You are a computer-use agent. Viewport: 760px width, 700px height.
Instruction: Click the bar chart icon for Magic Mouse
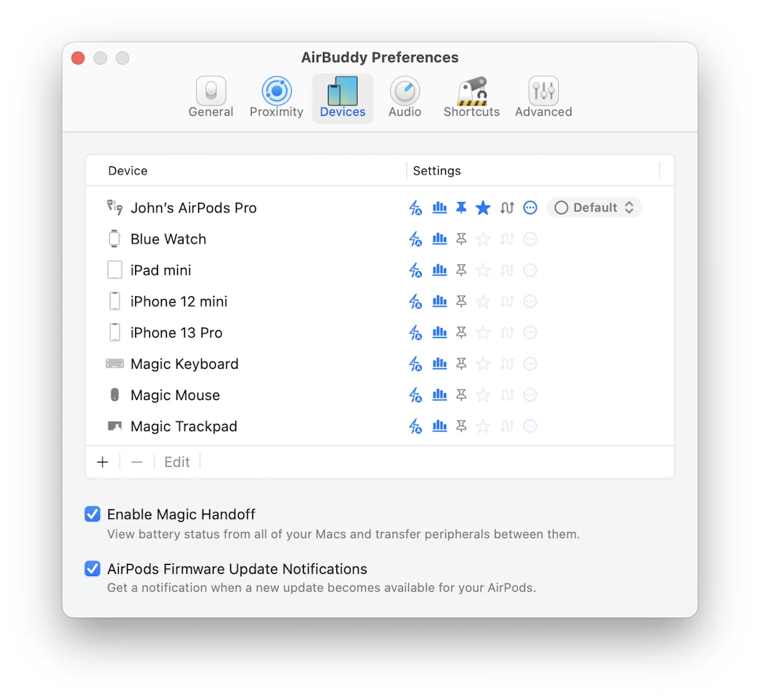click(x=439, y=395)
